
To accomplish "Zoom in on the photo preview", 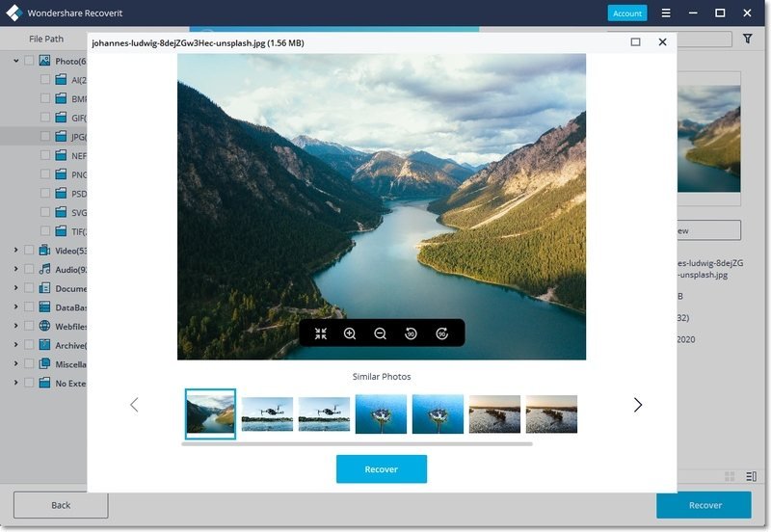I will [x=350, y=333].
